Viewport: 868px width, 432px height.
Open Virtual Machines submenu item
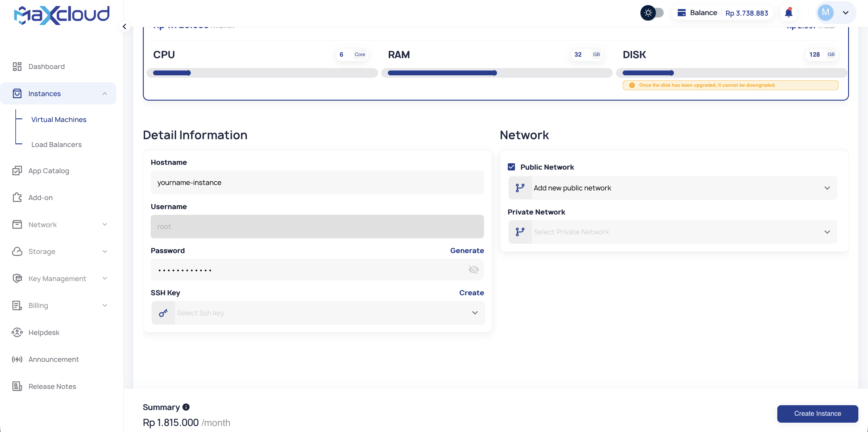(59, 120)
